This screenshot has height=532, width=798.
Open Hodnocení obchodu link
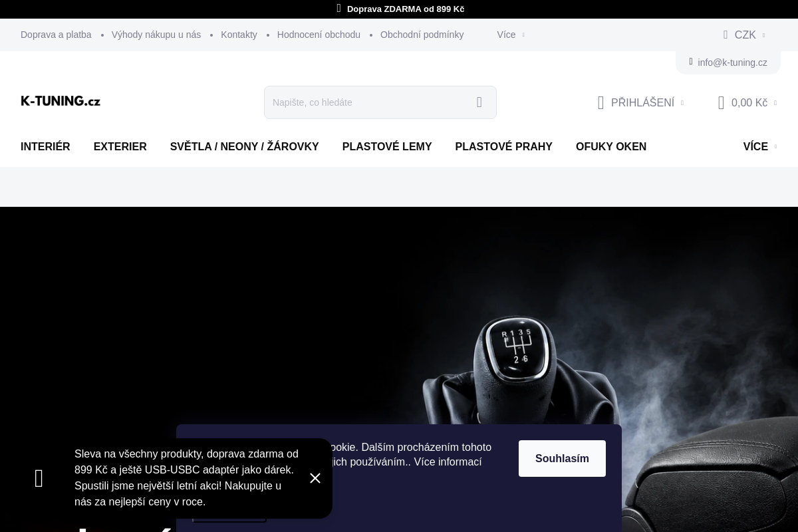coord(319,35)
